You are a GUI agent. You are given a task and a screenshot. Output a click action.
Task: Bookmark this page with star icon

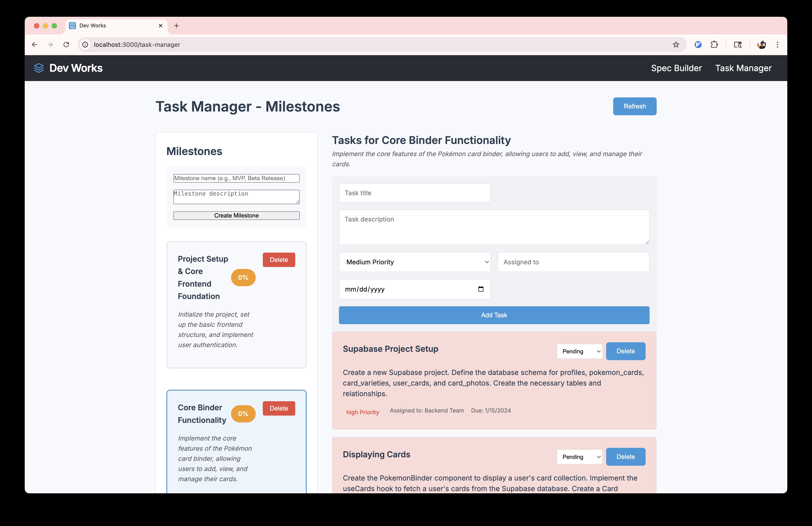(x=676, y=44)
